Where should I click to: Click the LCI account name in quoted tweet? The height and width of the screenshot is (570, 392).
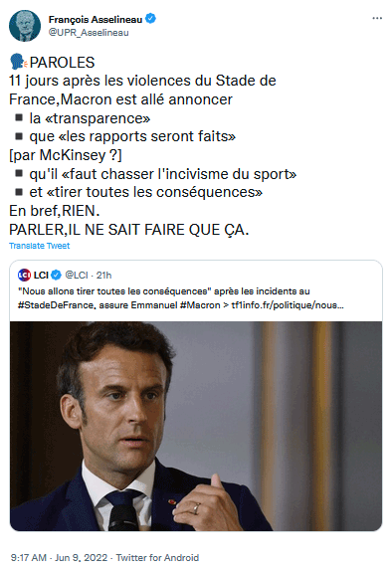(41, 276)
